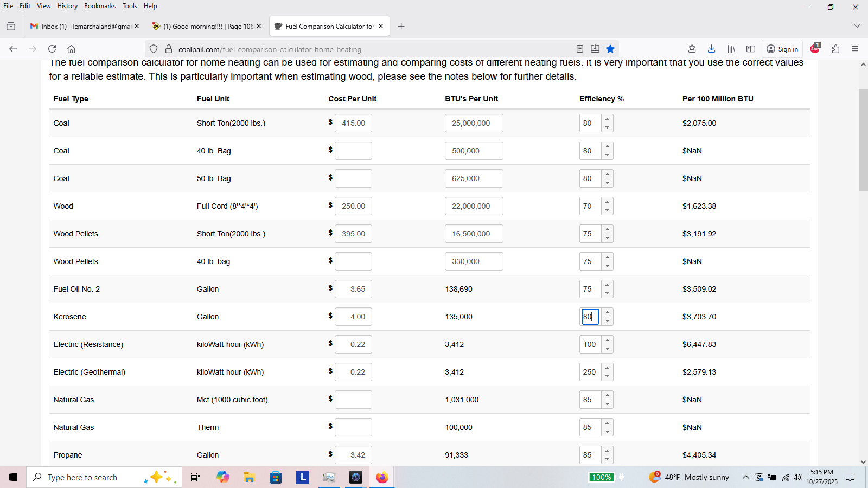Viewport: 868px width, 488px height.
Task: Open the extensions puzzle icon
Action: tap(835, 49)
